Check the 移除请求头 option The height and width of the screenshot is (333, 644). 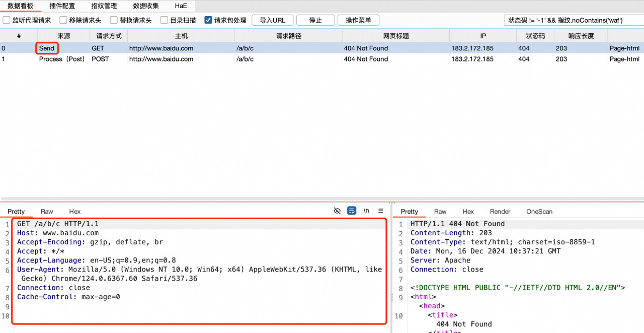[63, 20]
